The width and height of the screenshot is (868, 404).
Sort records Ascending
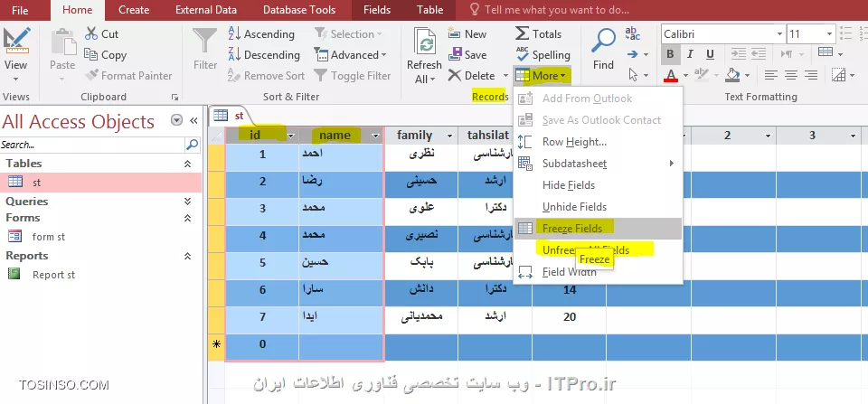[261, 33]
